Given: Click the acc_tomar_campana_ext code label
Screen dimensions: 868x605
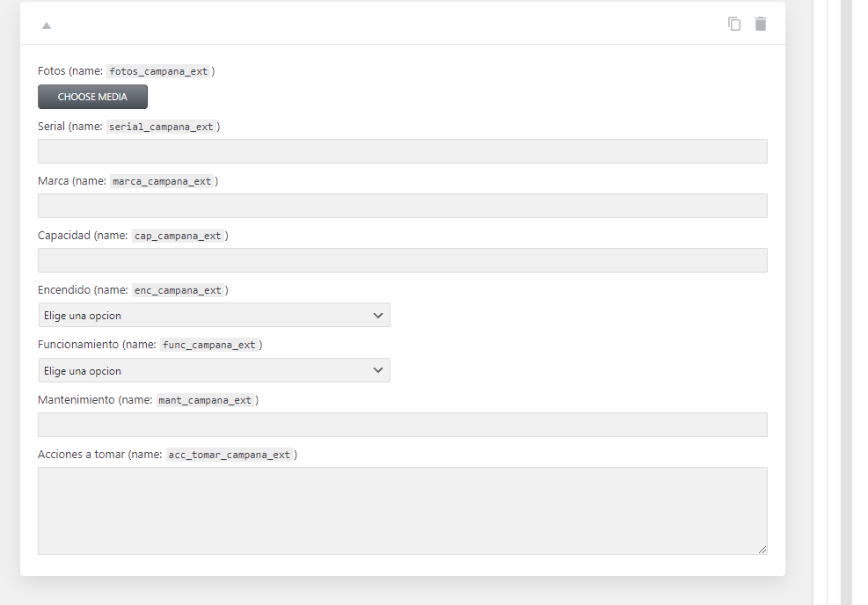Looking at the screenshot, I should click(230, 455).
